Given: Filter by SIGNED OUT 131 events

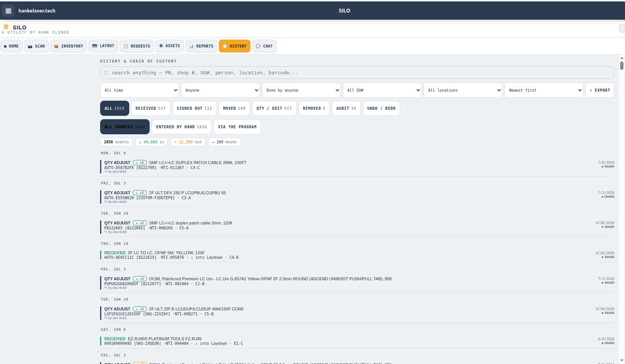Looking at the screenshot, I should [x=194, y=108].
